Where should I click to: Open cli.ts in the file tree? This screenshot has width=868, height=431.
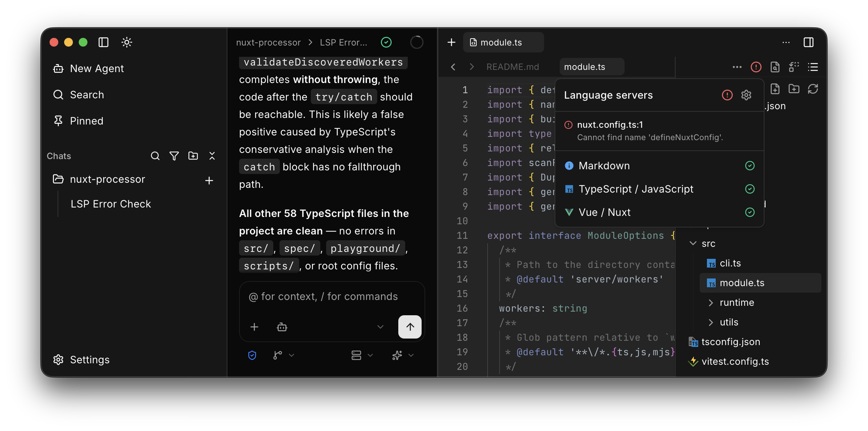[760, 263]
